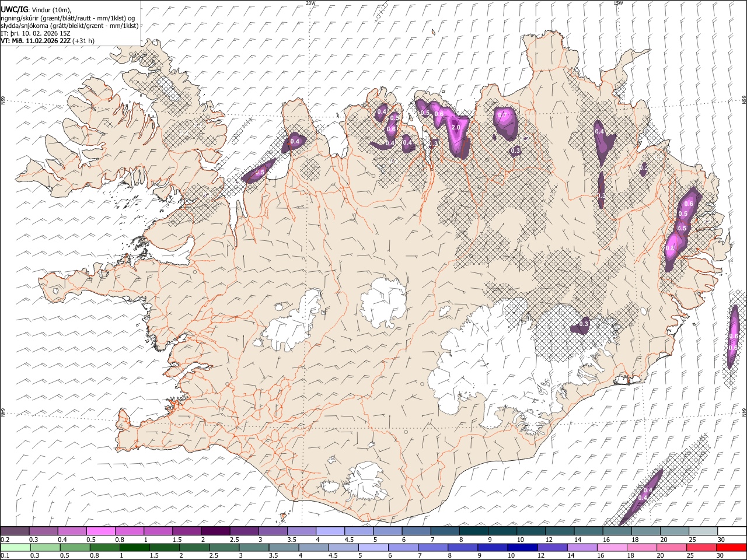Click the '15W' longitude label
The width and height of the screenshot is (747, 560).
pos(618,3)
